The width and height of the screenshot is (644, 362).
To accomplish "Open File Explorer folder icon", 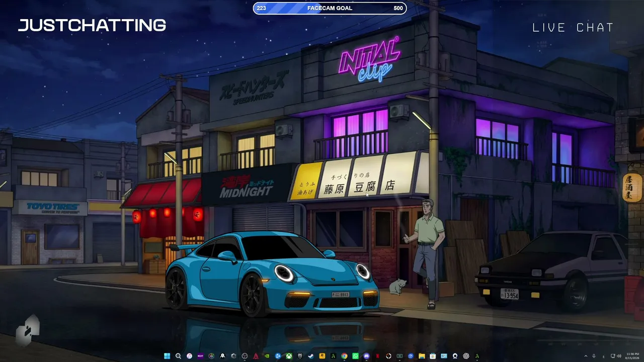I will pyautogui.click(x=422, y=356).
